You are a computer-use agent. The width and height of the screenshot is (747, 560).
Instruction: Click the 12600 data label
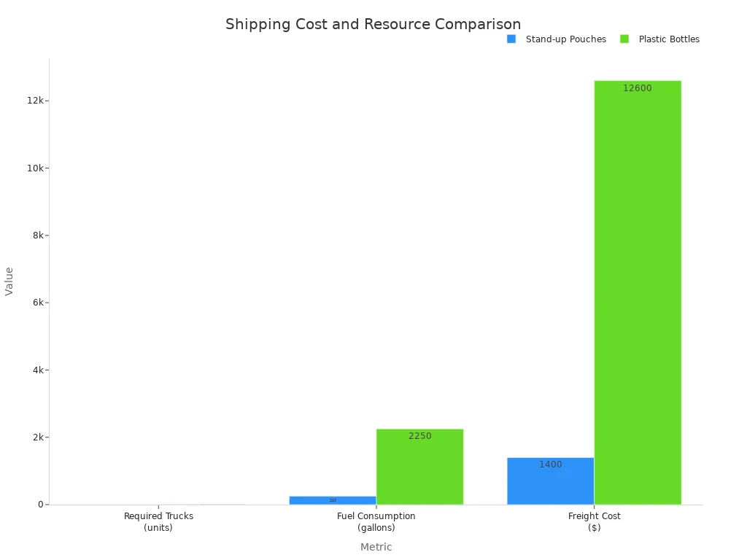click(638, 88)
